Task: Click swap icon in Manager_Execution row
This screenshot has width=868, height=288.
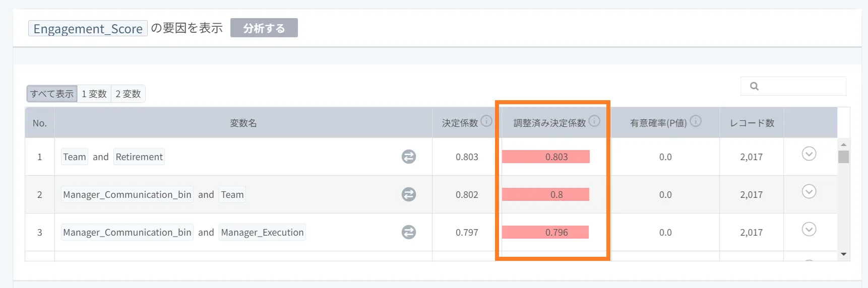Action: click(409, 232)
